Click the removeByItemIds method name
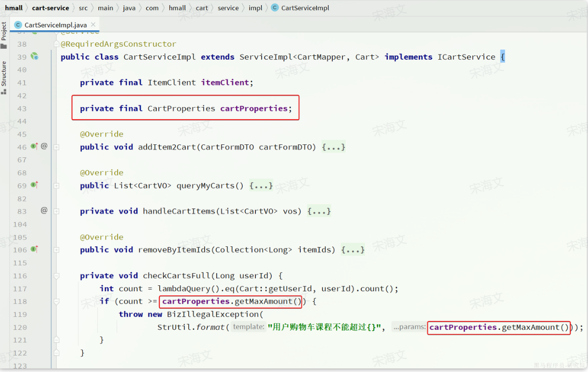This screenshot has height=372, width=588. [174, 250]
